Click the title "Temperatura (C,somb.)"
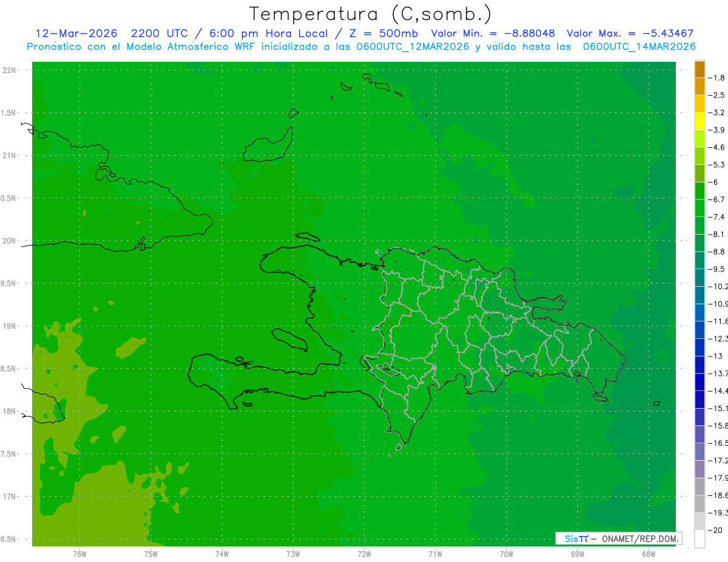This screenshot has height=562, width=728. [x=371, y=14]
